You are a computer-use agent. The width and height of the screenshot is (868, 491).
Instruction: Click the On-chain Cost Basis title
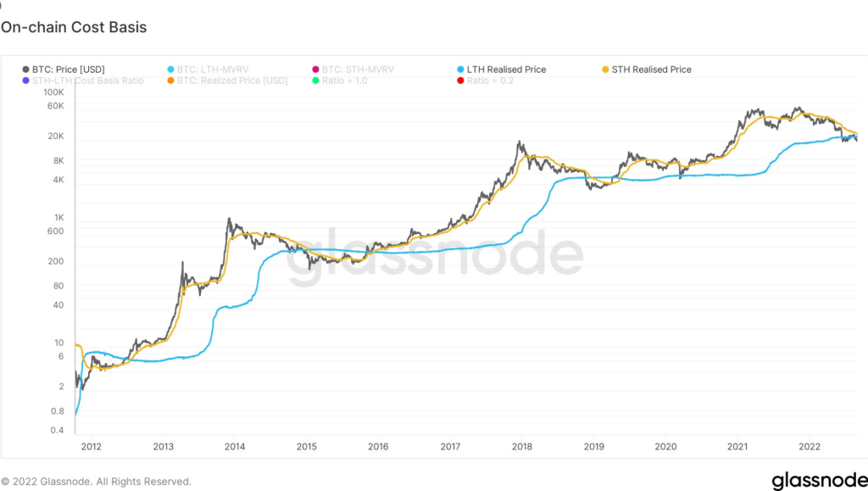coord(74,27)
